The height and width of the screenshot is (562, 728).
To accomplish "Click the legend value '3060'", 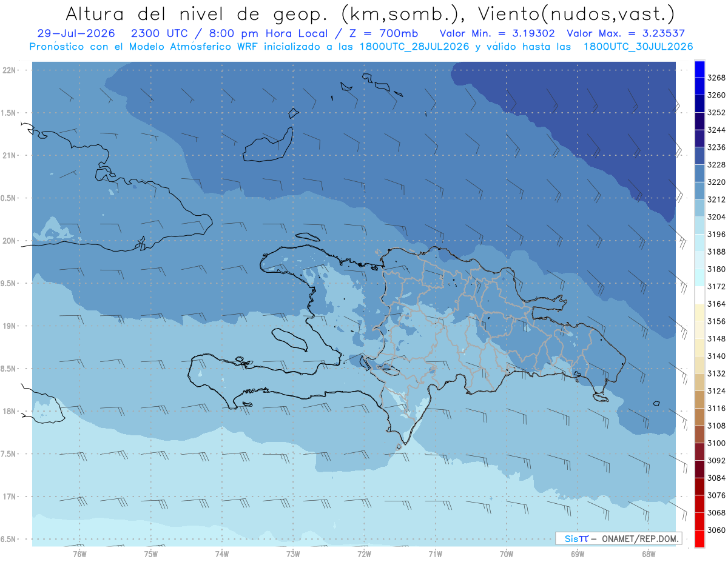I will [x=716, y=530].
